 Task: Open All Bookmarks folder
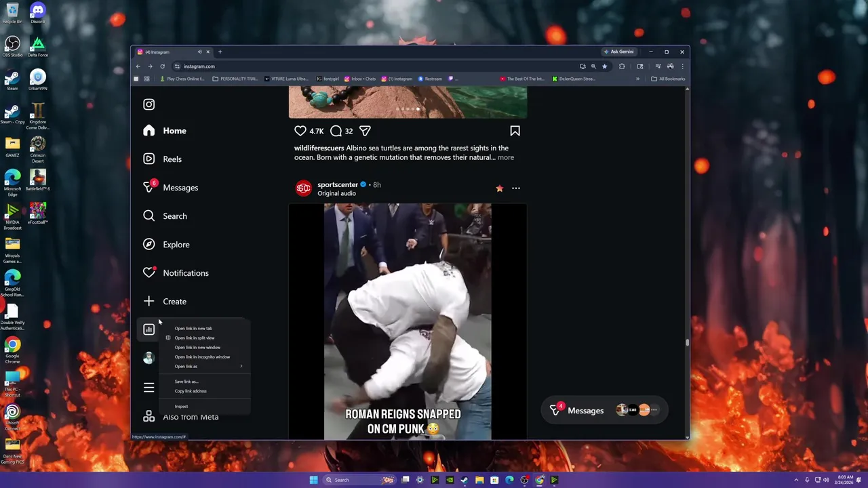(668, 79)
